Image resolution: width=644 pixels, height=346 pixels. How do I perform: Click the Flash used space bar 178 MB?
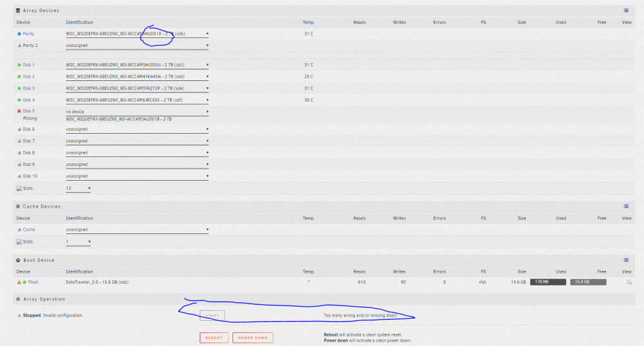[548, 282]
